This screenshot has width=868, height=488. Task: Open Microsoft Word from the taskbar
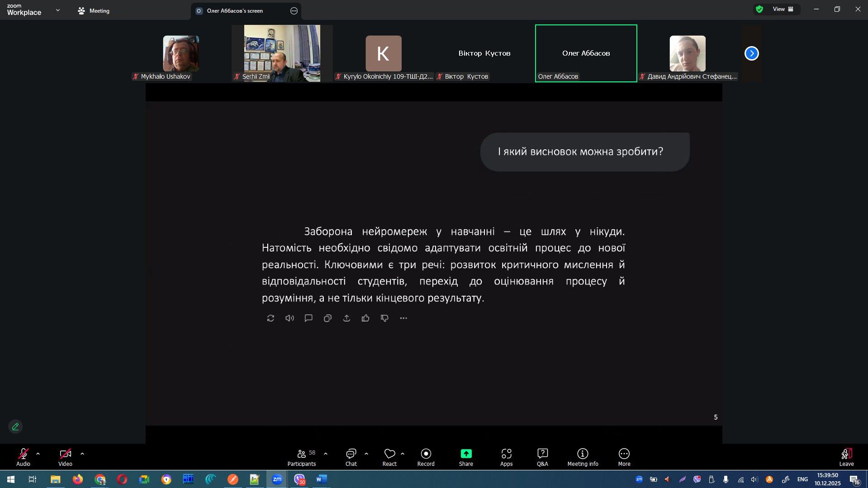pyautogui.click(x=321, y=479)
